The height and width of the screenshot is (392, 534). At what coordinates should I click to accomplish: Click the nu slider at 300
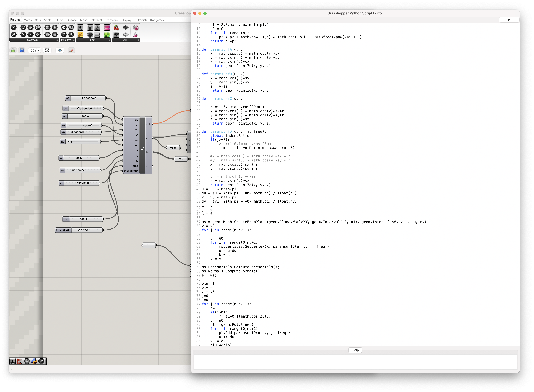pos(82,116)
